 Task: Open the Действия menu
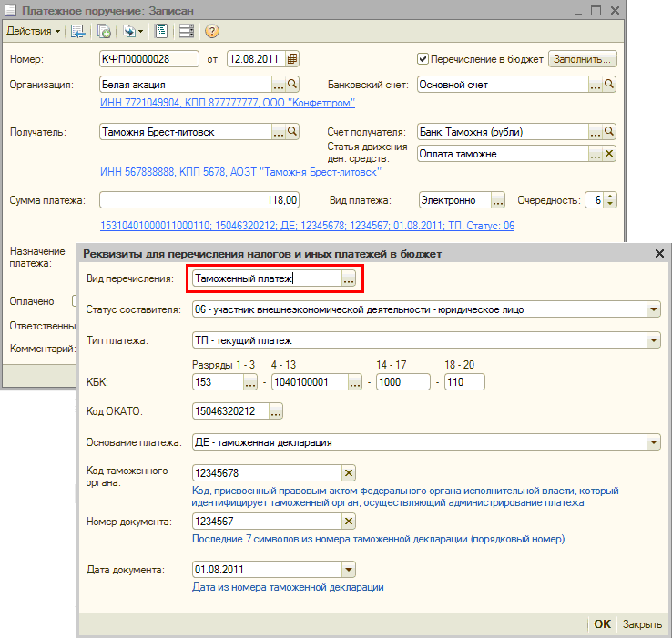point(33,31)
